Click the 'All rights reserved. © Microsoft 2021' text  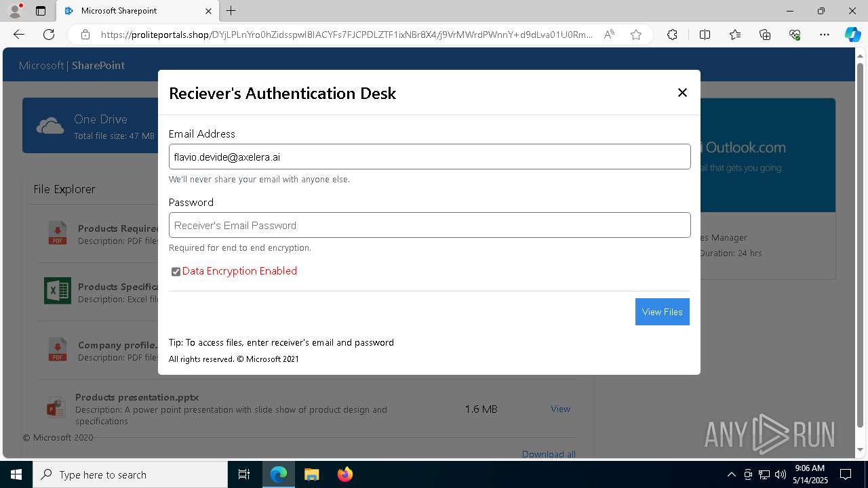tap(234, 359)
